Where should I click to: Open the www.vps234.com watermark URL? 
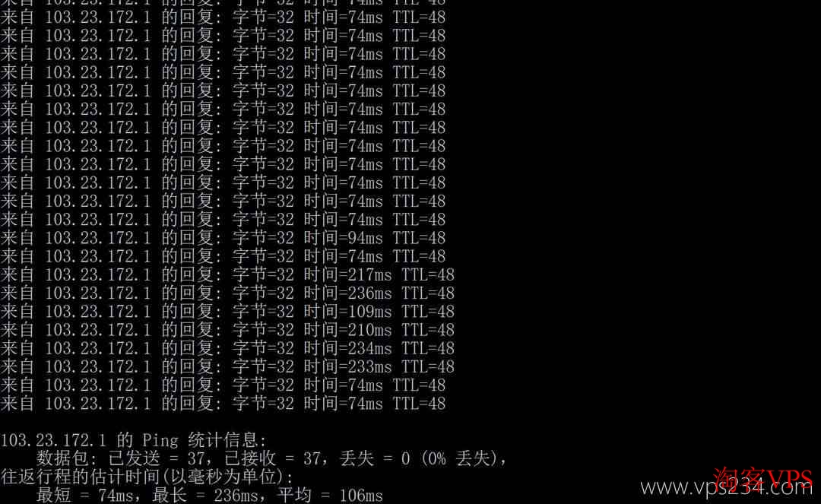726,488
